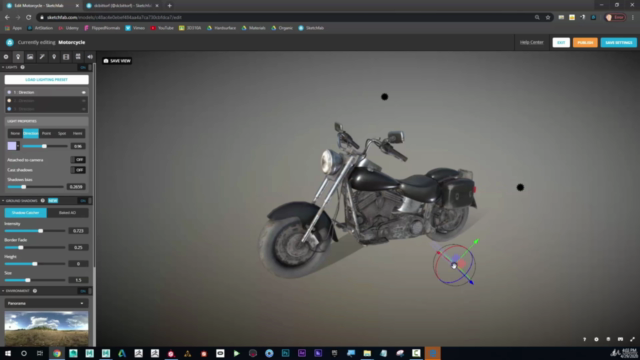Click the Lights section help icon
The width and height of the screenshot is (640, 360).
(22, 67)
